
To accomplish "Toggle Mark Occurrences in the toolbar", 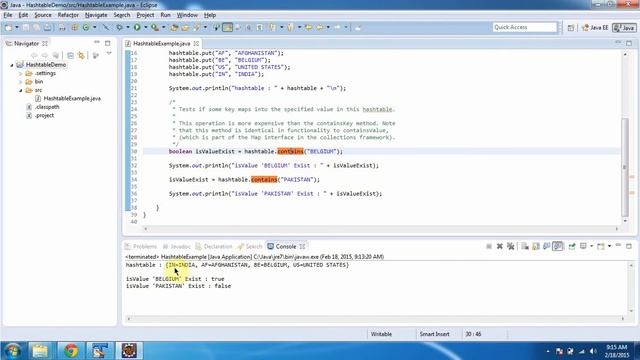I will [x=227, y=27].
